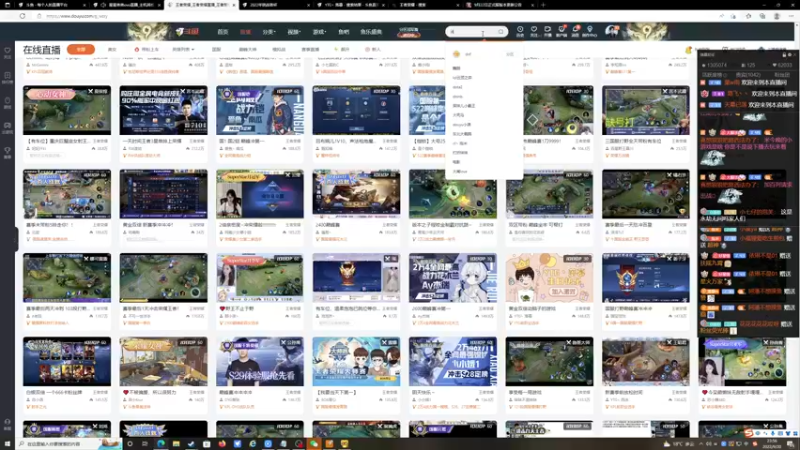Viewport: 800px width, 450px height.
Task: Click the Windows taskbar search box
Action: 69,444
